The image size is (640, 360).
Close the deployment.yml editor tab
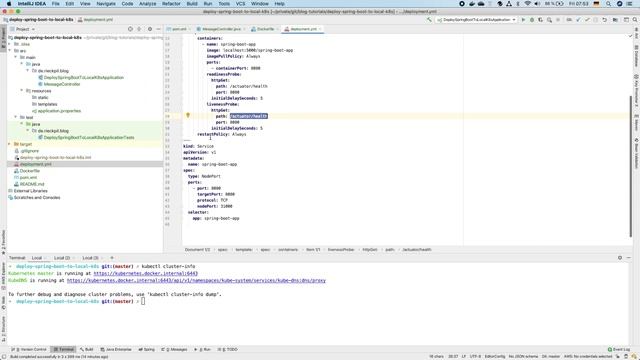pos(320,29)
